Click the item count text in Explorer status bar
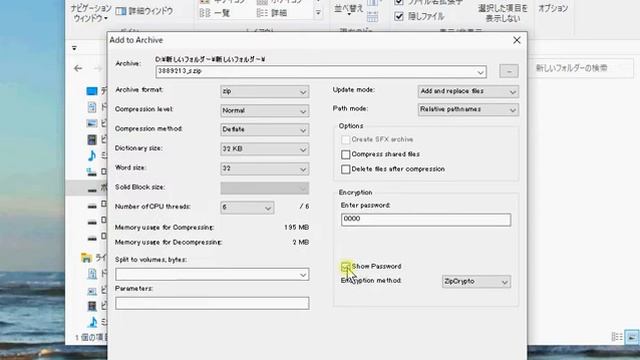 pos(91,338)
